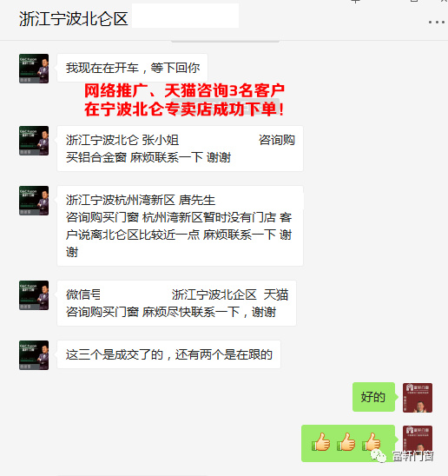The height and width of the screenshot is (476, 448).
Task: Click red avatar beside thumbs-up message
Action: click(x=418, y=440)
